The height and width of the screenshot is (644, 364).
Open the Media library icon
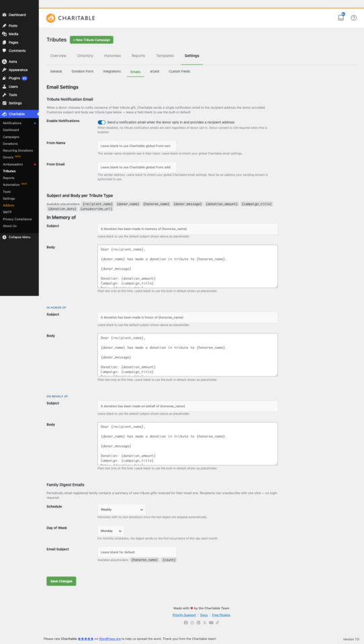pos(4,34)
